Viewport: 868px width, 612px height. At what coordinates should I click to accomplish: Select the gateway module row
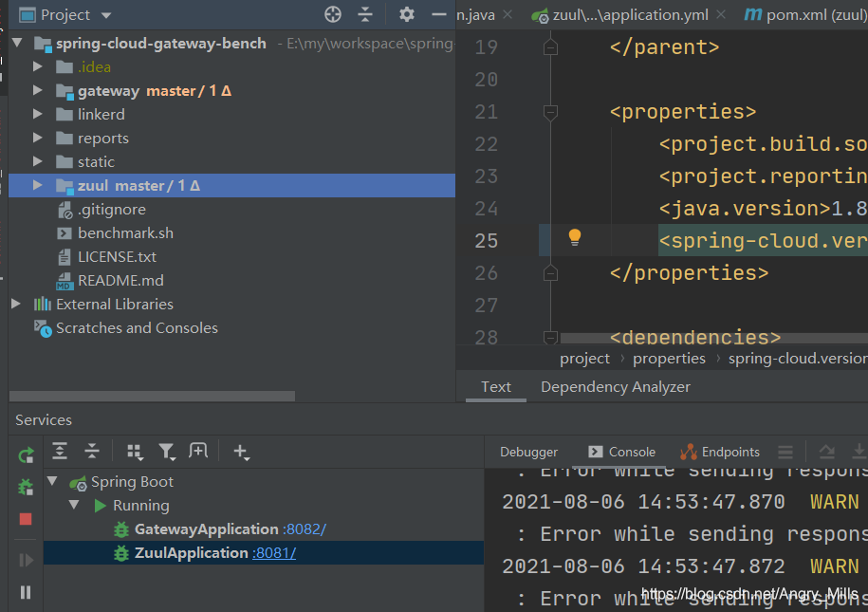point(232,90)
